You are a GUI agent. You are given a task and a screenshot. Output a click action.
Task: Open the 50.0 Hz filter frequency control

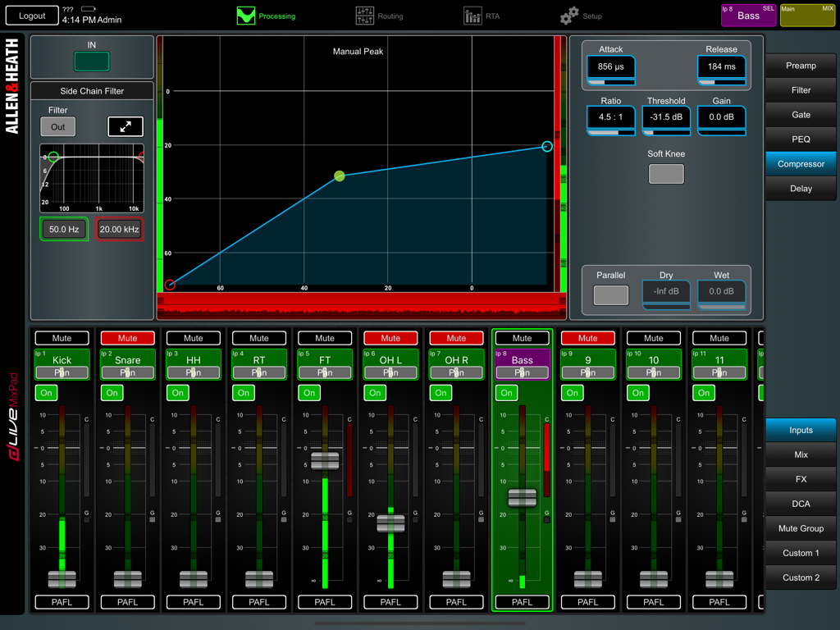64,229
